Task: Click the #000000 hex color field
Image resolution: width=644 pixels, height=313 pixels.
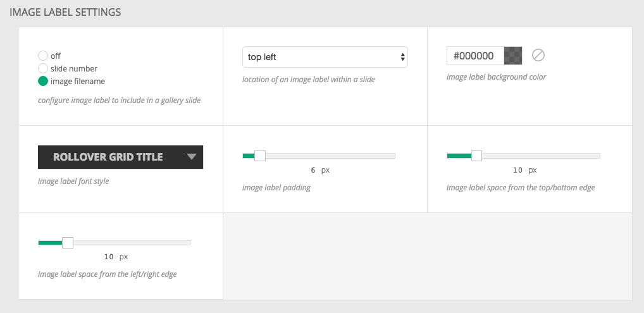Action: pyautogui.click(x=476, y=56)
